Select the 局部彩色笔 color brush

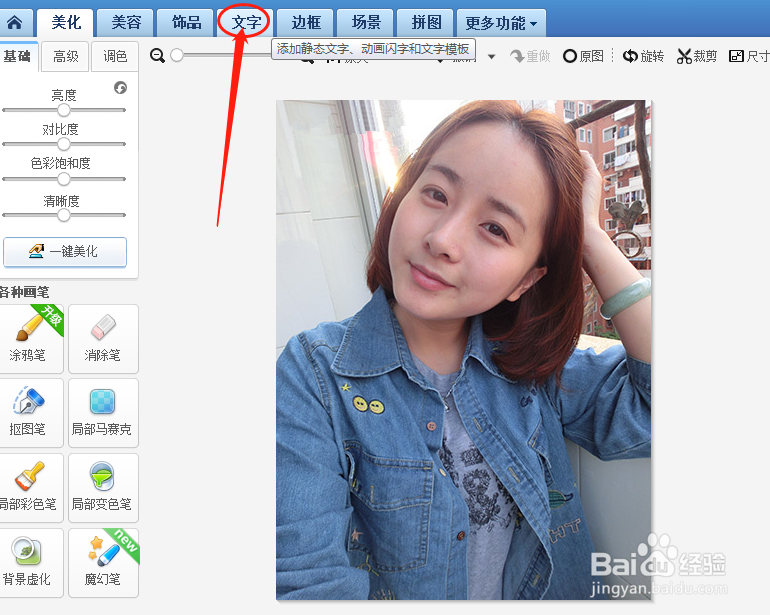click(x=31, y=488)
